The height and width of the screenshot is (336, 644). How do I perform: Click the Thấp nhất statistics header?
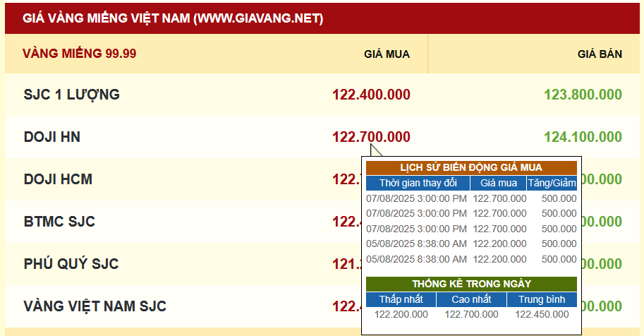pyautogui.click(x=401, y=299)
